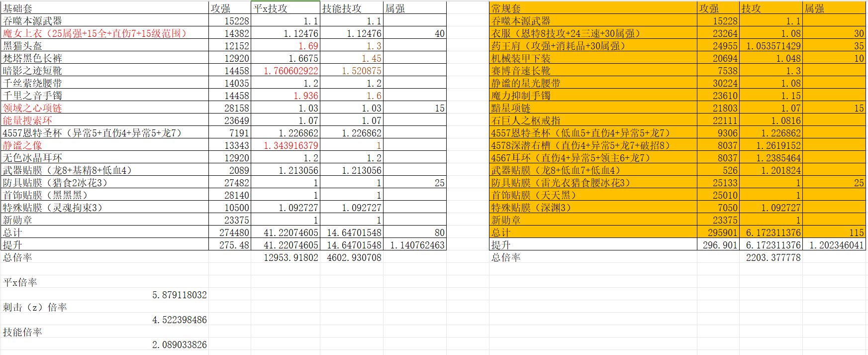Viewport: 868px width, 355px height.
Task: Click the 防具贴膜（猎食2冰花3） cell
Action: [105, 183]
